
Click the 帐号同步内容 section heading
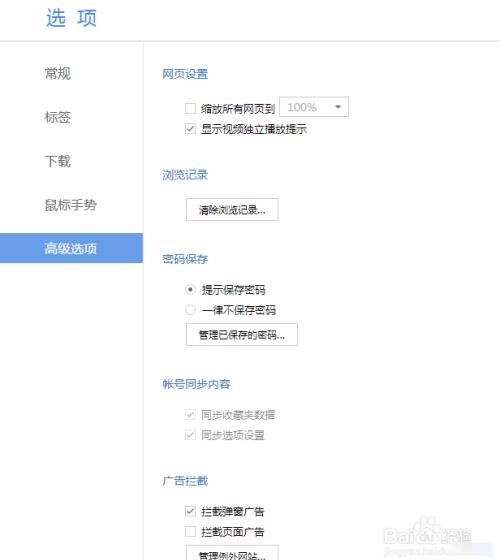(196, 384)
